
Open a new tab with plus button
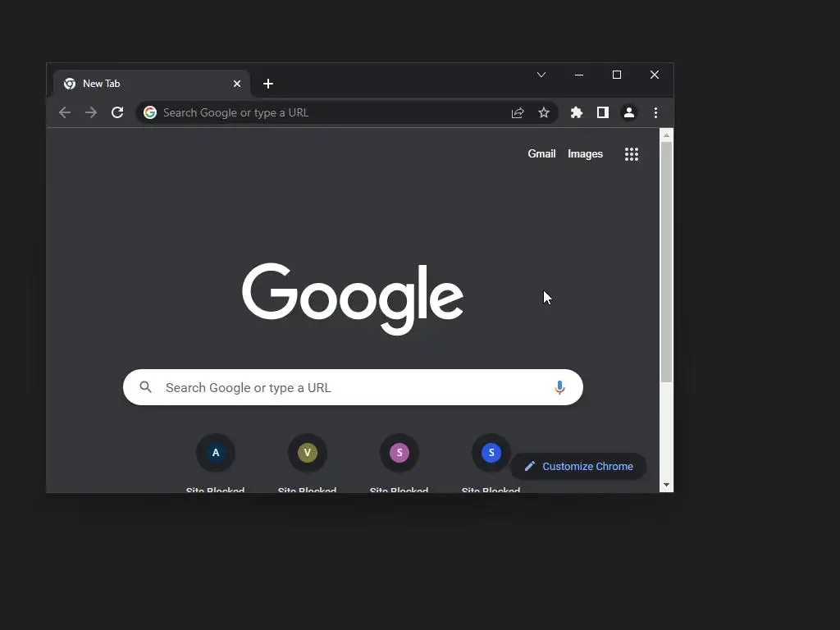click(268, 84)
